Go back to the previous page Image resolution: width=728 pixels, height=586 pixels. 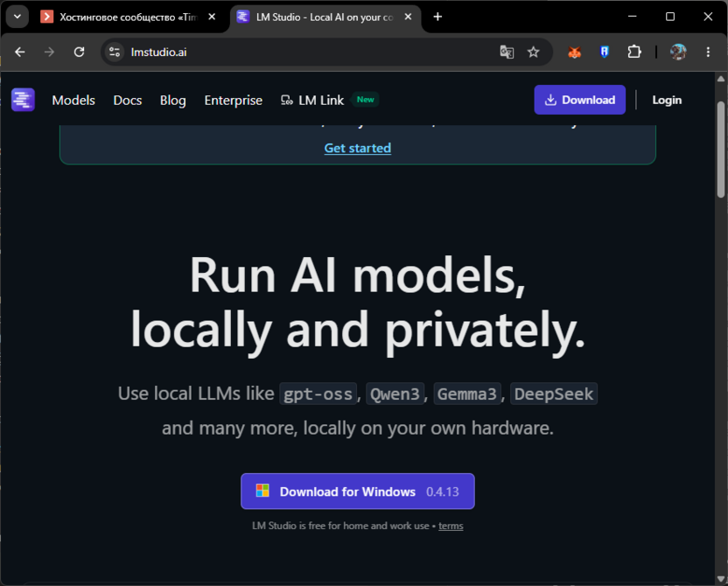[x=20, y=52]
